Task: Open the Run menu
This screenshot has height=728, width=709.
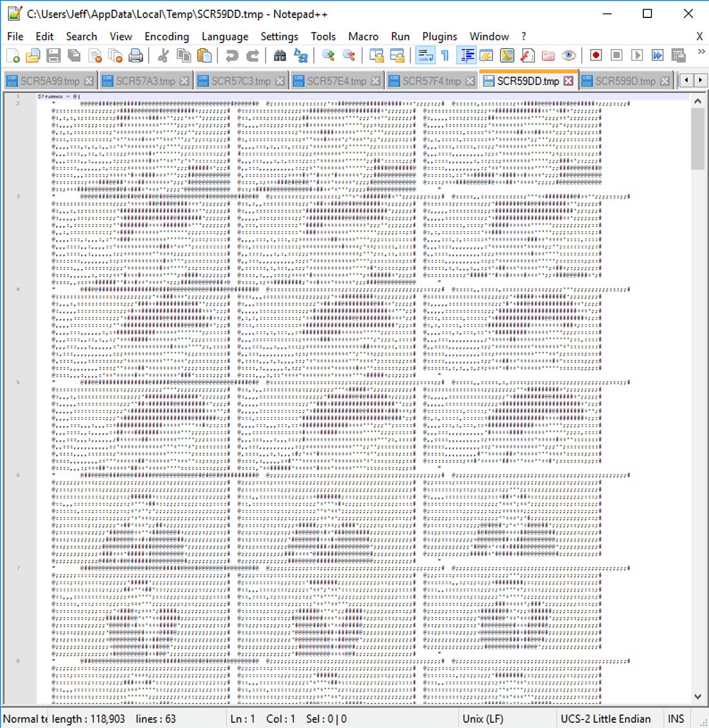Action: click(x=400, y=36)
